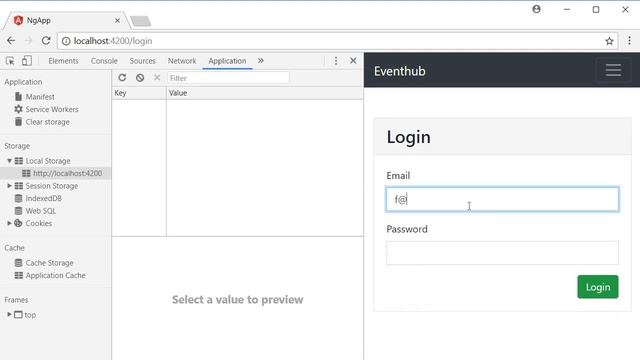Reload the localhost page
Viewport: 640px width, 360px height.
coord(46,41)
